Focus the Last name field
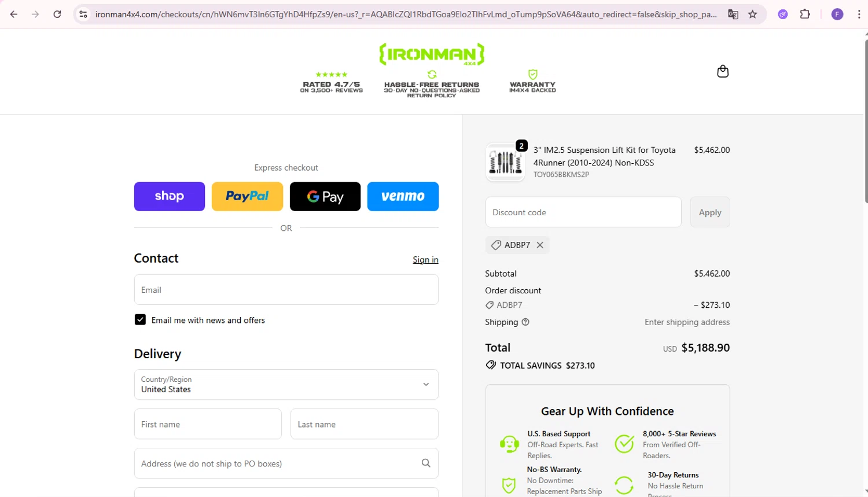 365,424
